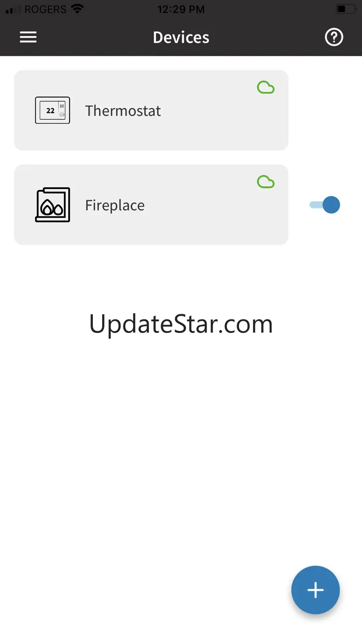362x644 pixels.
Task: Tap the cellular signal strength bars
Action: point(13,10)
